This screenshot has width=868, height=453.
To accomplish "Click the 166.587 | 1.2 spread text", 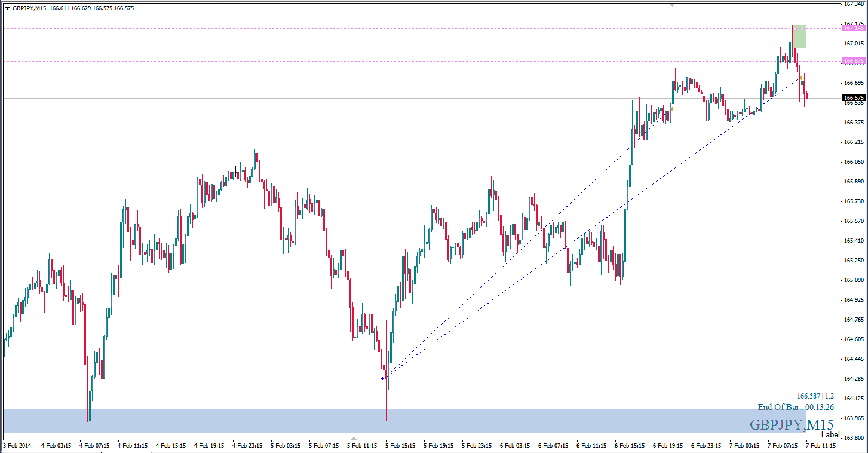I will [x=815, y=396].
